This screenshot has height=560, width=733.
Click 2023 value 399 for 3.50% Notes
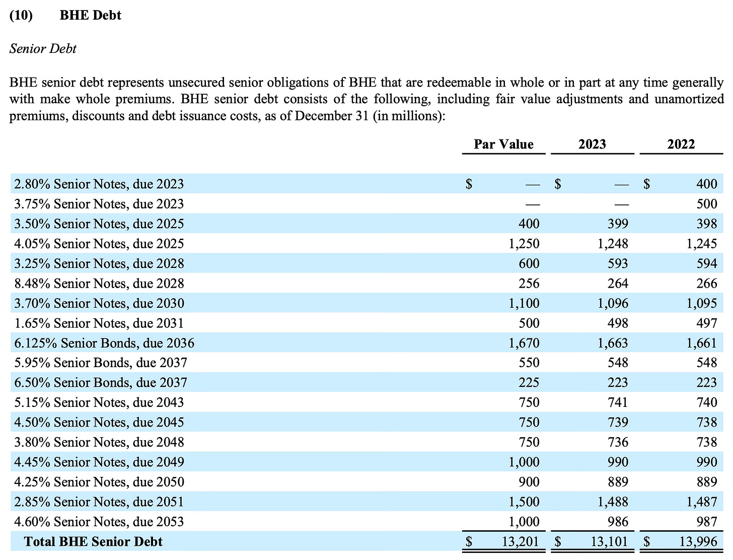[x=618, y=224]
